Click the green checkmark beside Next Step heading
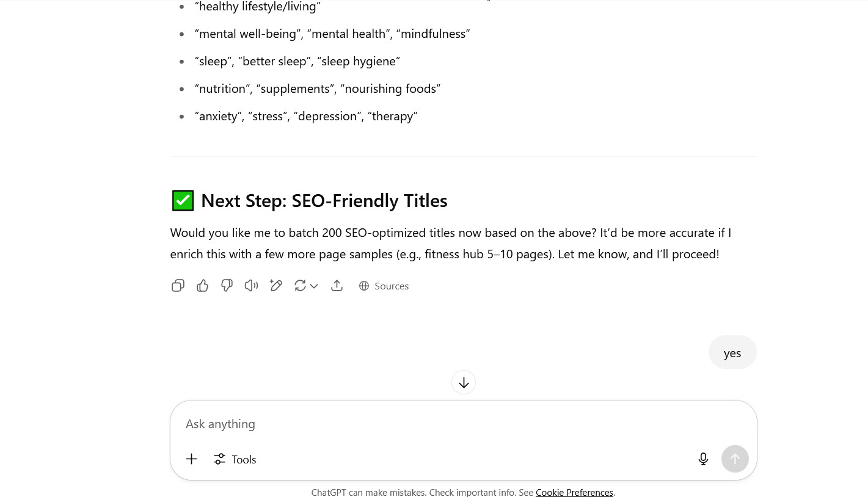868x497 pixels. click(183, 200)
